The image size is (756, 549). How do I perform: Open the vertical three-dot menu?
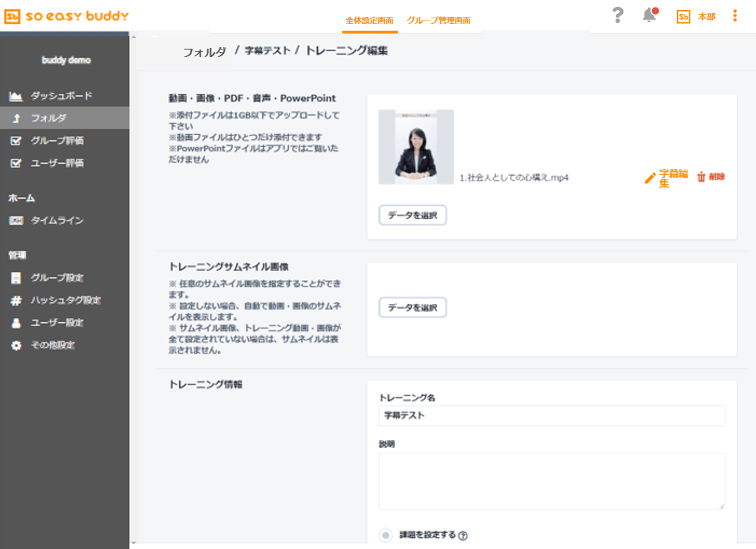pos(735,16)
